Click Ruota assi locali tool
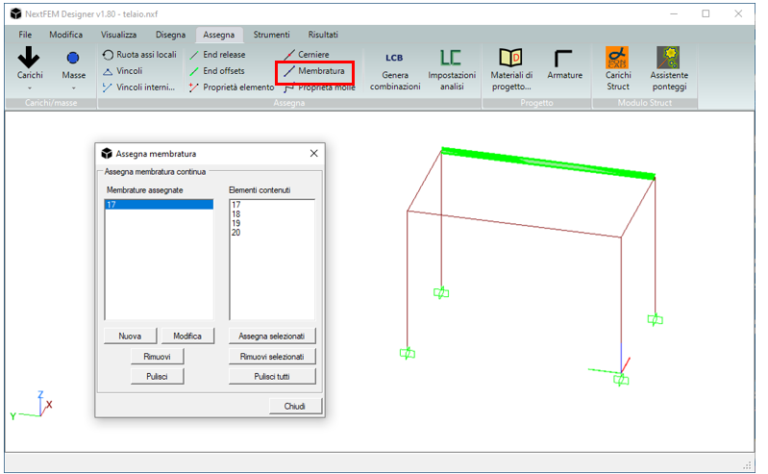Image resolution: width=768 pixels, height=474 pixels. [139, 54]
